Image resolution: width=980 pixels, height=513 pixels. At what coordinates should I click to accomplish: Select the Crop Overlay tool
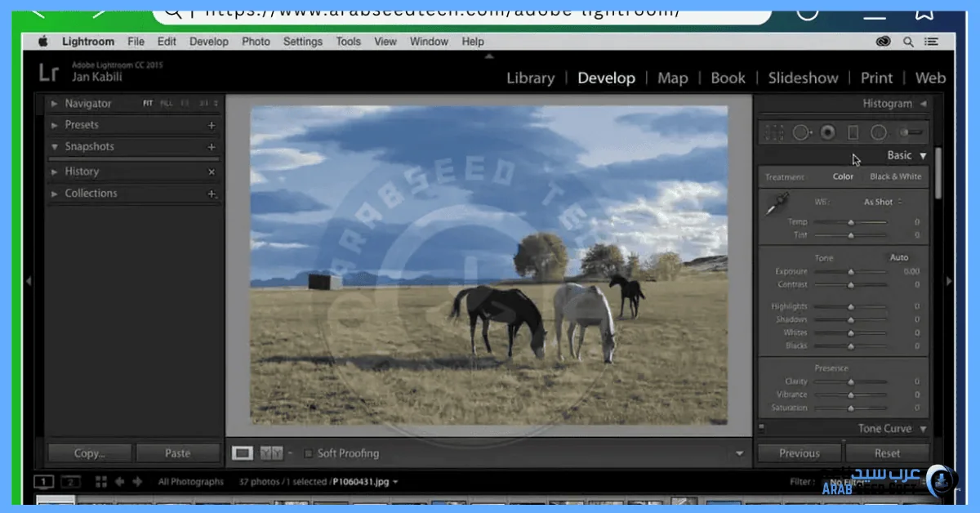(773, 132)
